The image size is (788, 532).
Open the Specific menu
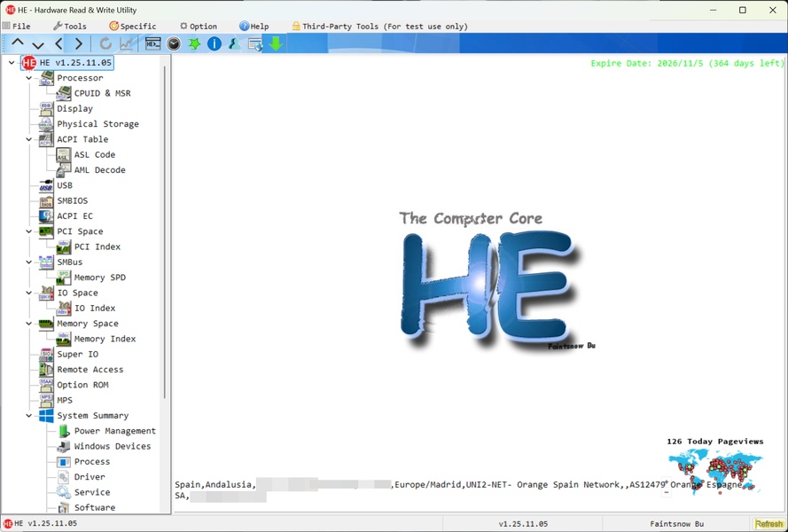click(x=132, y=27)
